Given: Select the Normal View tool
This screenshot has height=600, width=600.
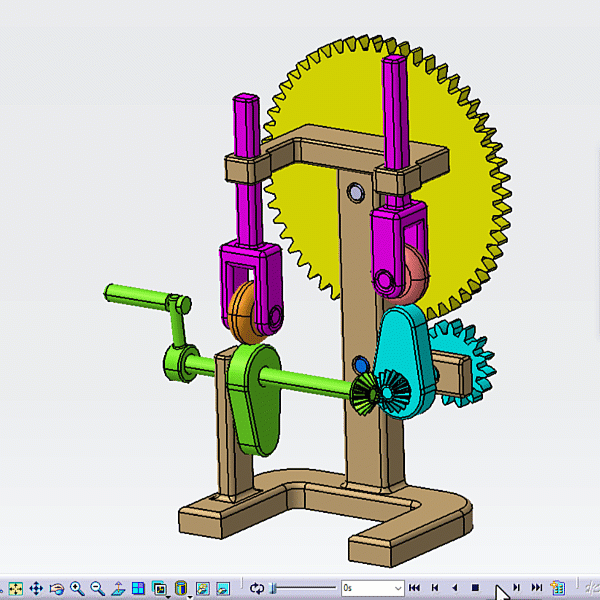Looking at the screenshot, I should pyautogui.click(x=118, y=588).
